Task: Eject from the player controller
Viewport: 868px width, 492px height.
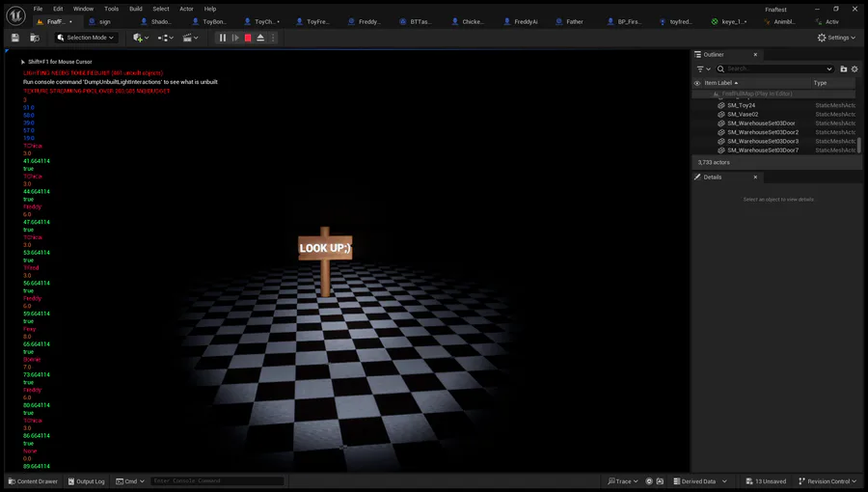Action: point(260,38)
